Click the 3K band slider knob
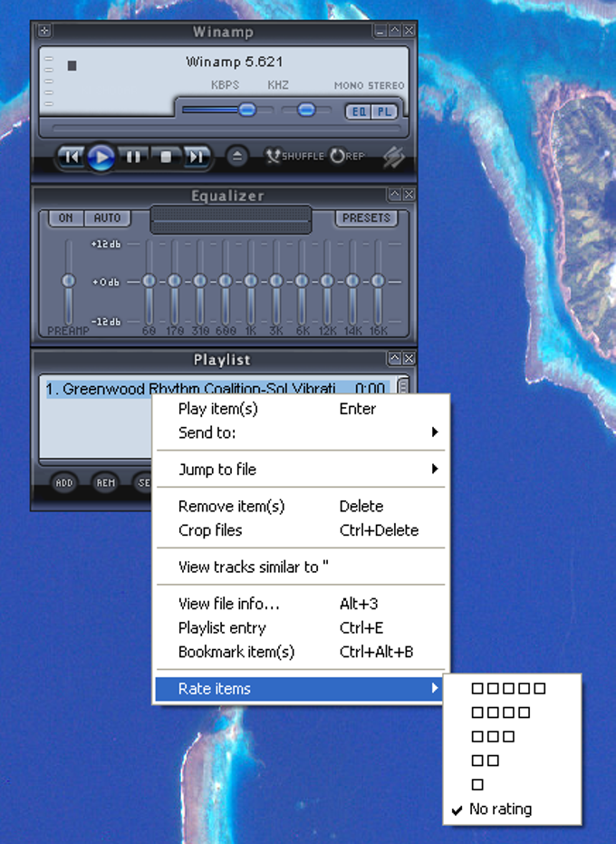The width and height of the screenshot is (616, 844). [276, 280]
